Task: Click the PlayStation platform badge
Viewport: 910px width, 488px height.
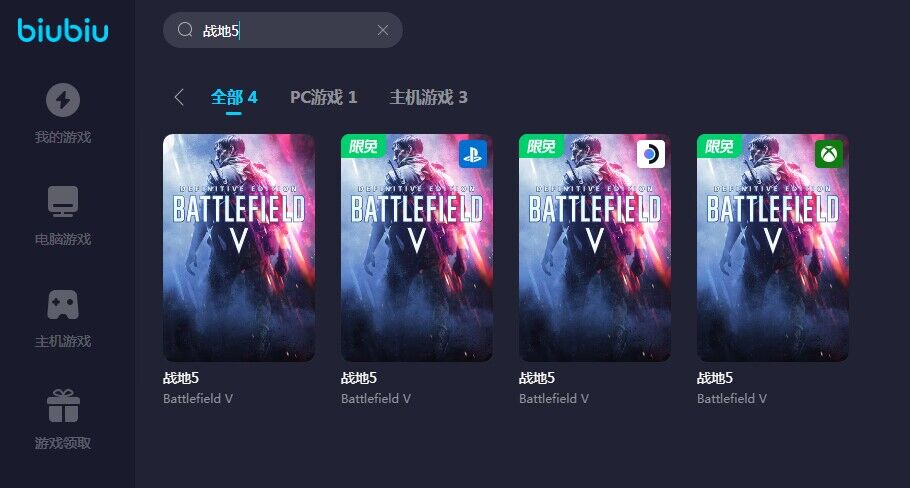Action: click(473, 154)
